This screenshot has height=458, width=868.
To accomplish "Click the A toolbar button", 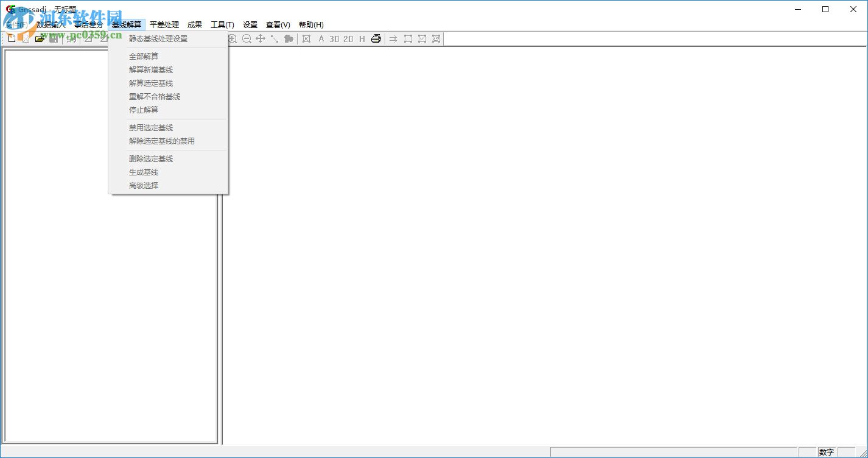I will coord(321,39).
